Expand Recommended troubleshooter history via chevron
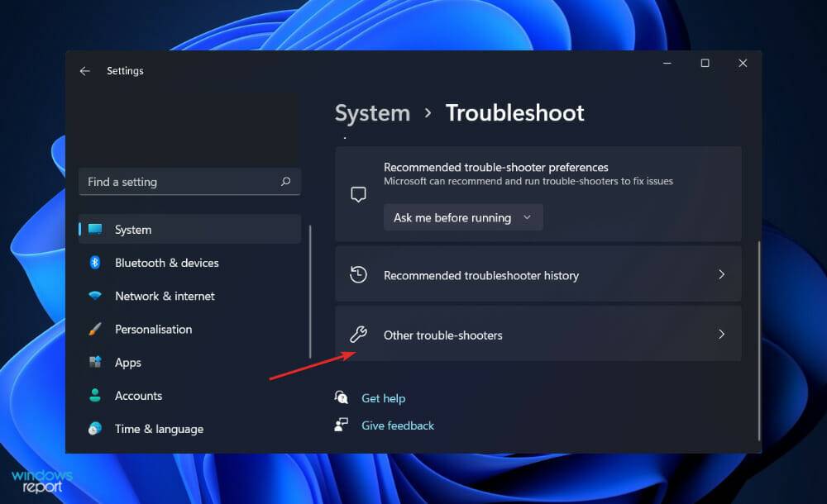The image size is (827, 504). (x=722, y=273)
